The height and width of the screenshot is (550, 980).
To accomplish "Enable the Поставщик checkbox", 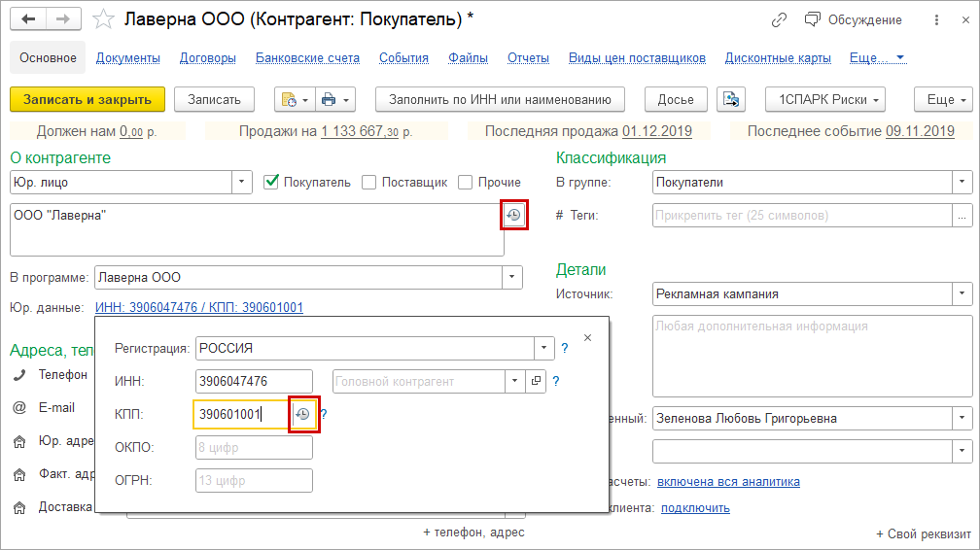I will coord(369,182).
